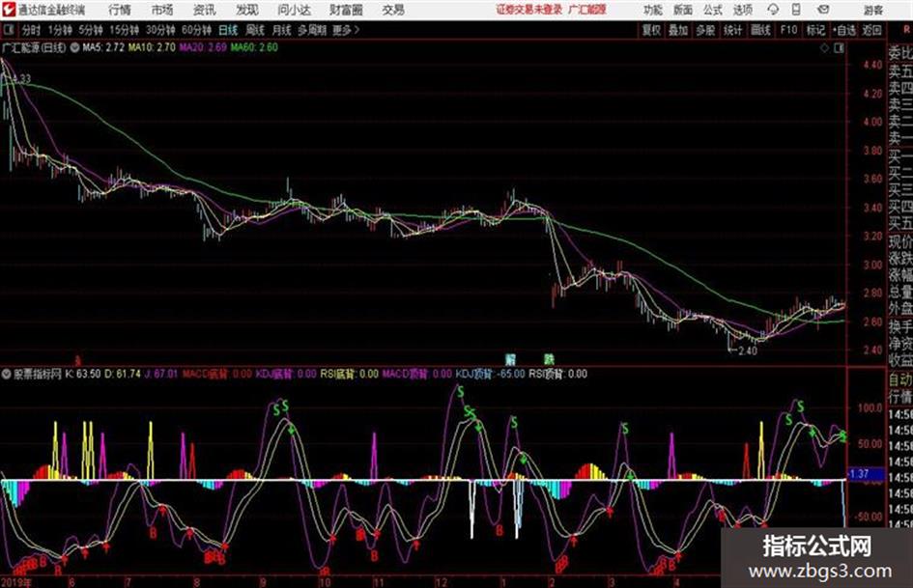Viewport: 913px width, 588px height.
Task: Open the headset customer service icon
Action: click(x=773, y=10)
